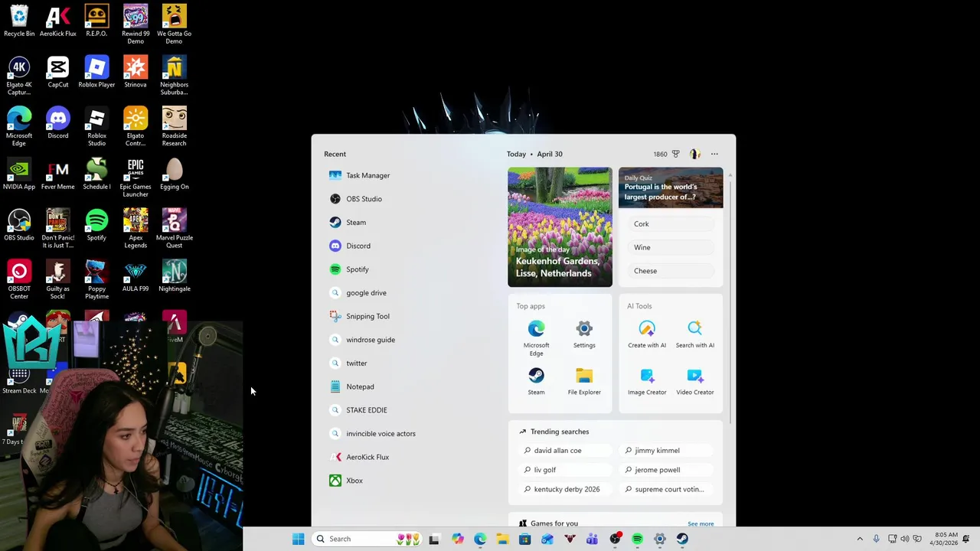Open Settings gear on taskbar

660,539
